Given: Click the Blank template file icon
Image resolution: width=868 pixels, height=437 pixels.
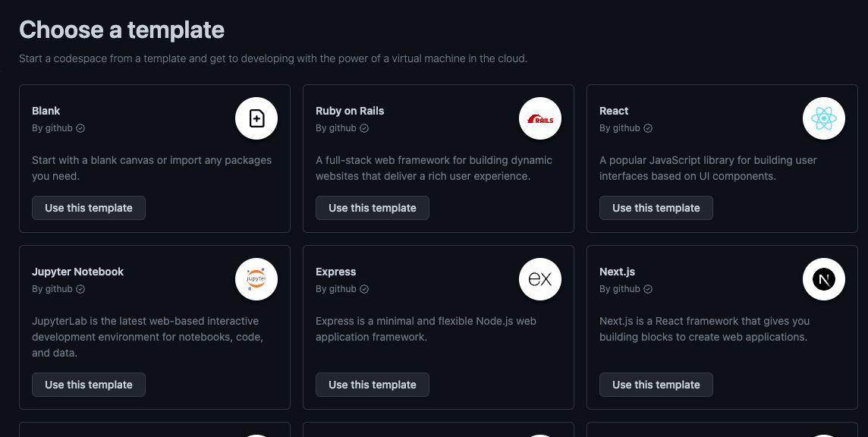Looking at the screenshot, I should (256, 118).
